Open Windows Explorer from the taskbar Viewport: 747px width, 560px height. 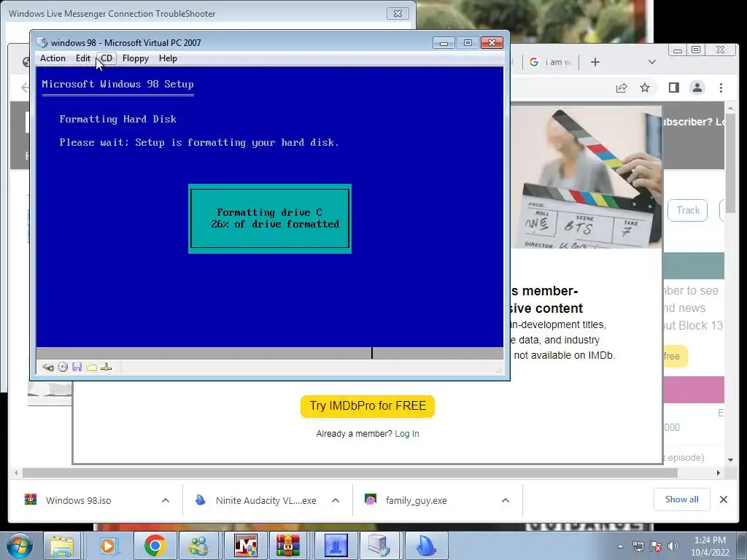tap(63, 545)
